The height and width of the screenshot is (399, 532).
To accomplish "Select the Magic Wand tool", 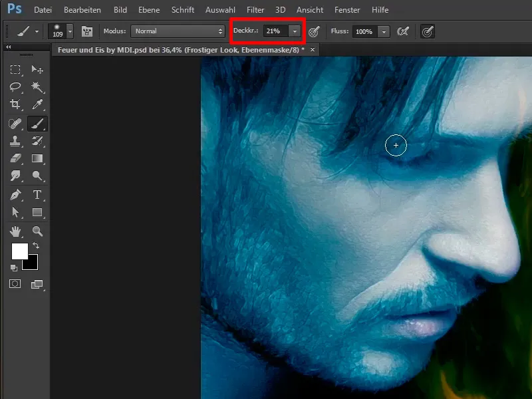I will 37,87.
